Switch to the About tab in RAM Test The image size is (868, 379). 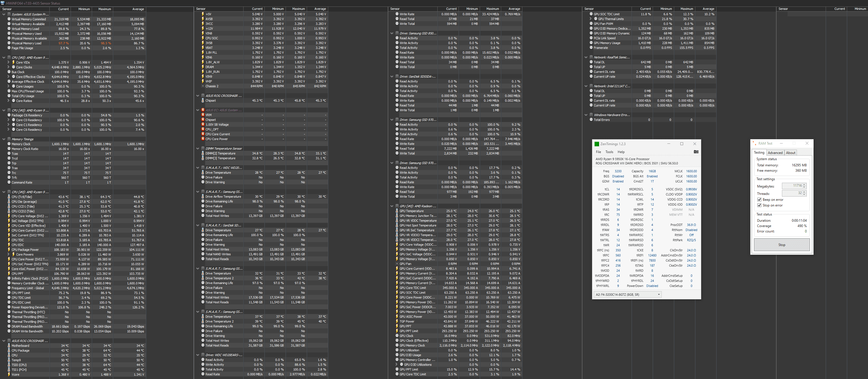click(790, 153)
